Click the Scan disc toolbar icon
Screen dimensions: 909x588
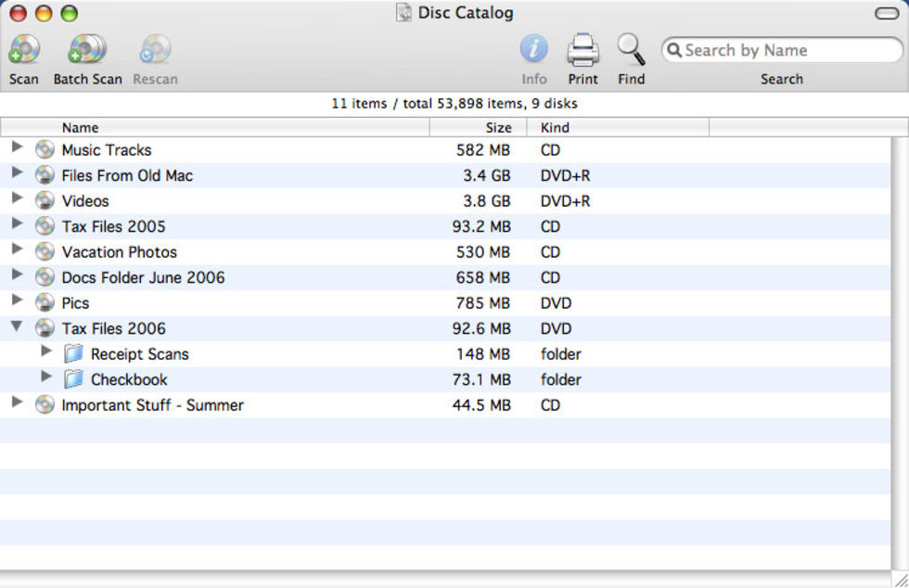coord(23,50)
